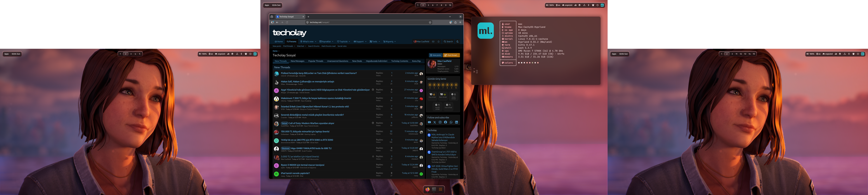
Task: Open Firefox tab overview icon left of tab
Action: pos(272,16)
